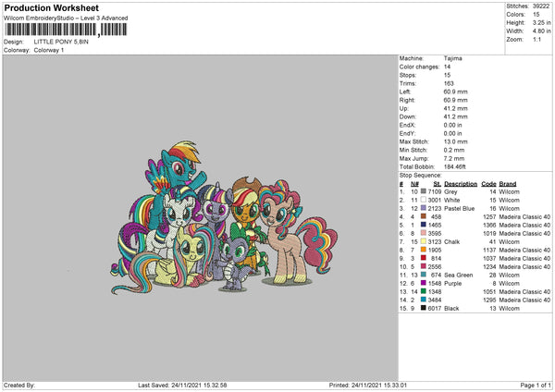This screenshot has height=392, width=555.
Task: Click the Total Bobbin value 184.46ft
Action: (455, 166)
